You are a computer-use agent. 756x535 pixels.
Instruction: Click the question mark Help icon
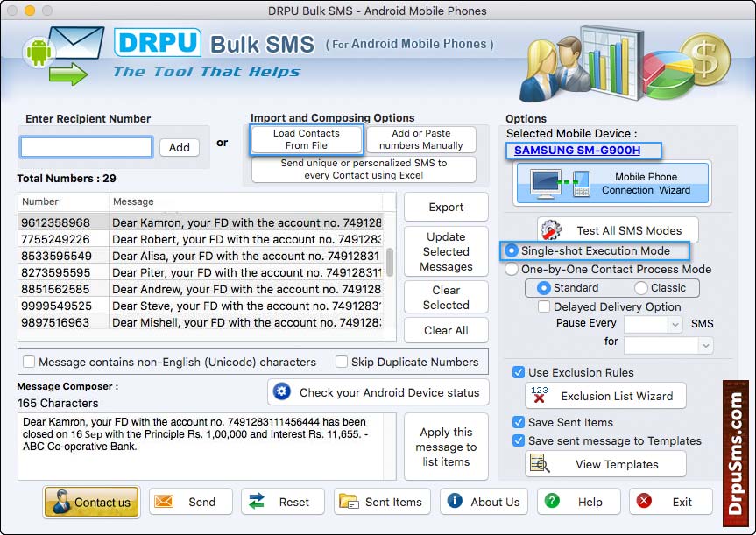click(552, 501)
